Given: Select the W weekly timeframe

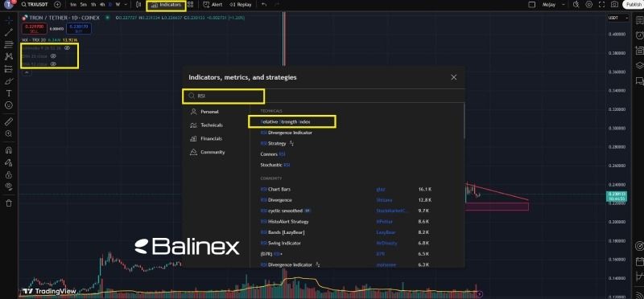Looking at the screenshot, I should [x=118, y=5].
